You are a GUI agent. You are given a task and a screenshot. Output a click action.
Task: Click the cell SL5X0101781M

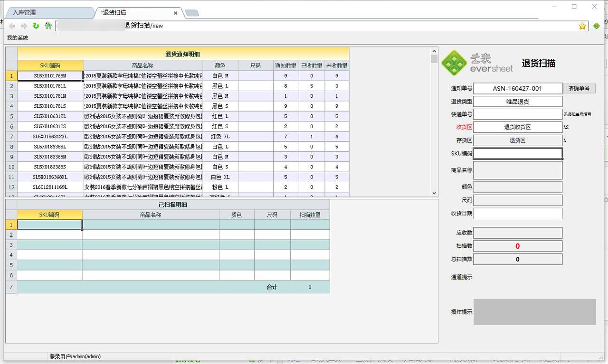pos(50,96)
